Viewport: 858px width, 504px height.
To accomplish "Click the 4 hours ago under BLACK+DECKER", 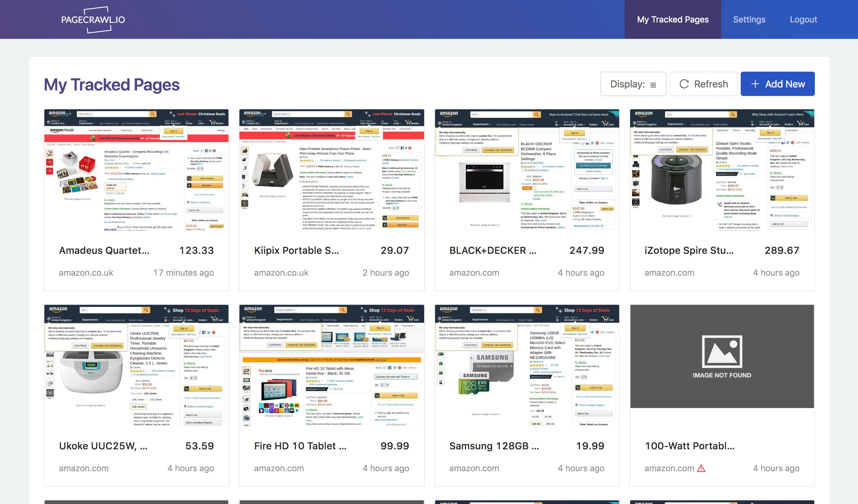I will 581,273.
